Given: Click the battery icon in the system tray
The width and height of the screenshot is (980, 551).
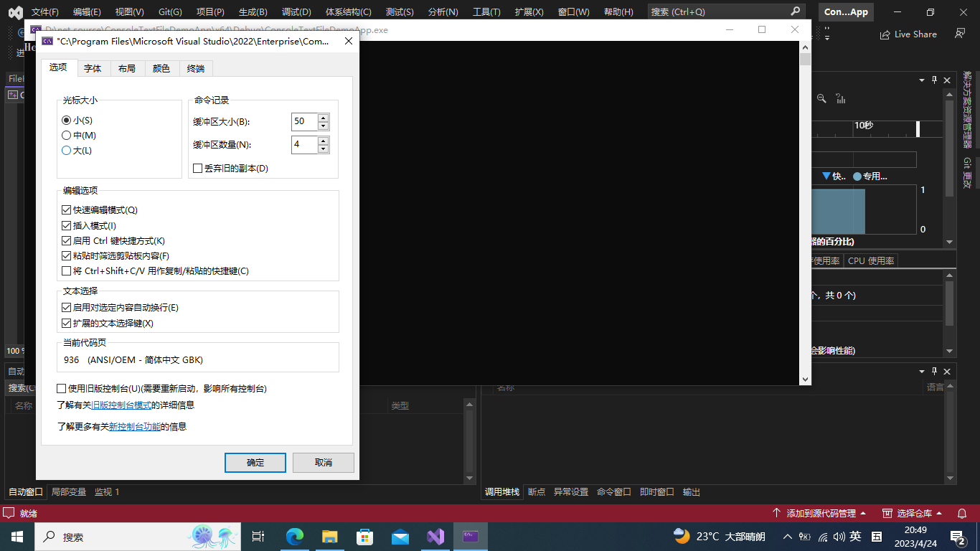Looking at the screenshot, I should pyautogui.click(x=806, y=537).
